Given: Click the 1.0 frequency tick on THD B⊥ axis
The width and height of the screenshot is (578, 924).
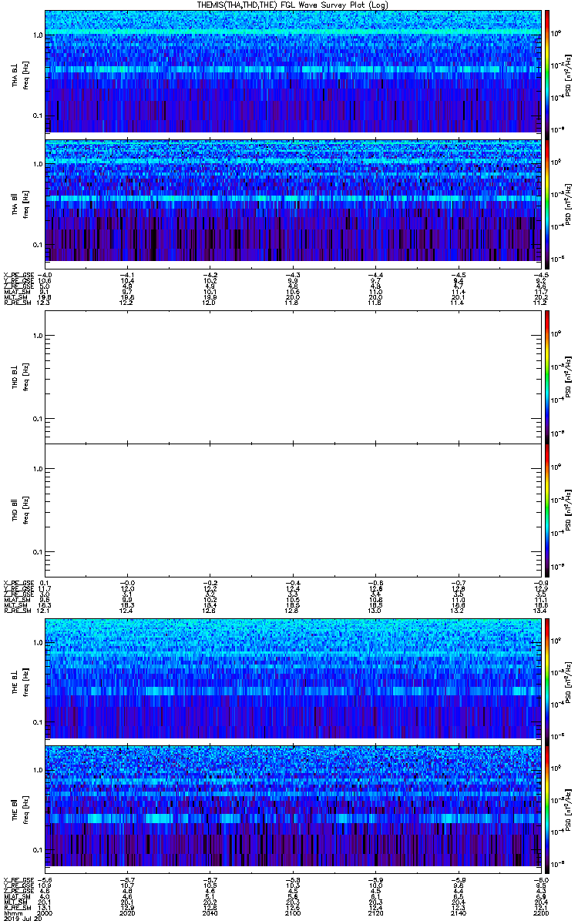Looking at the screenshot, I should tap(37, 336).
